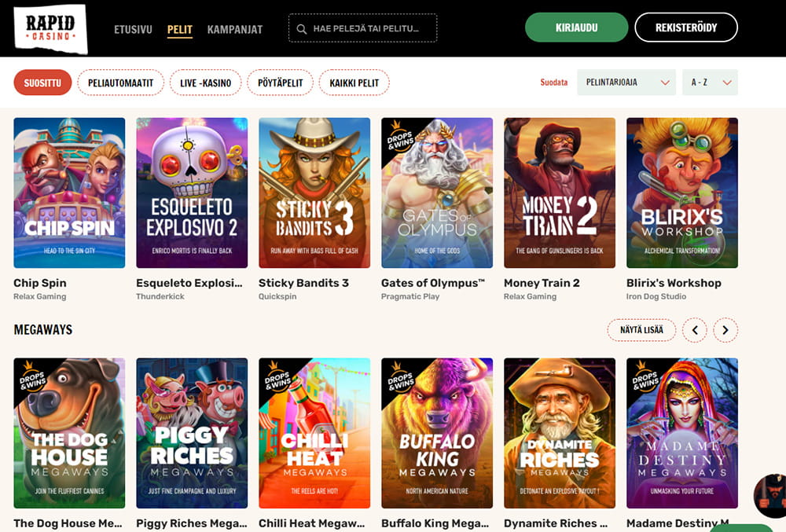Click the Suodata filter label
This screenshot has height=532, width=786.
(554, 83)
